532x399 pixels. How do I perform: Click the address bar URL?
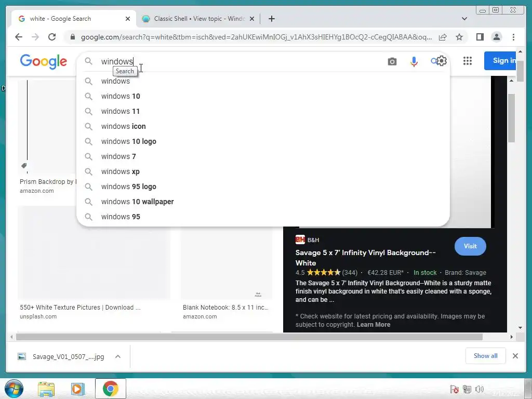(256, 37)
